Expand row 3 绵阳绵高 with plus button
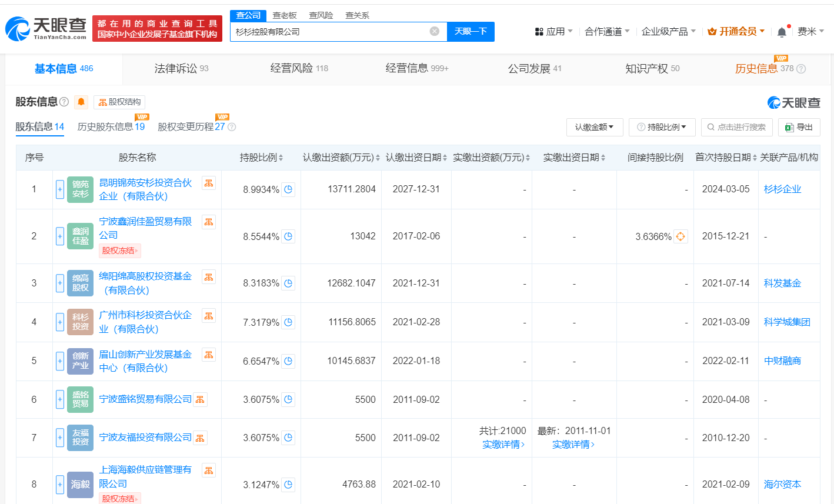The height and width of the screenshot is (504, 834). pos(60,283)
